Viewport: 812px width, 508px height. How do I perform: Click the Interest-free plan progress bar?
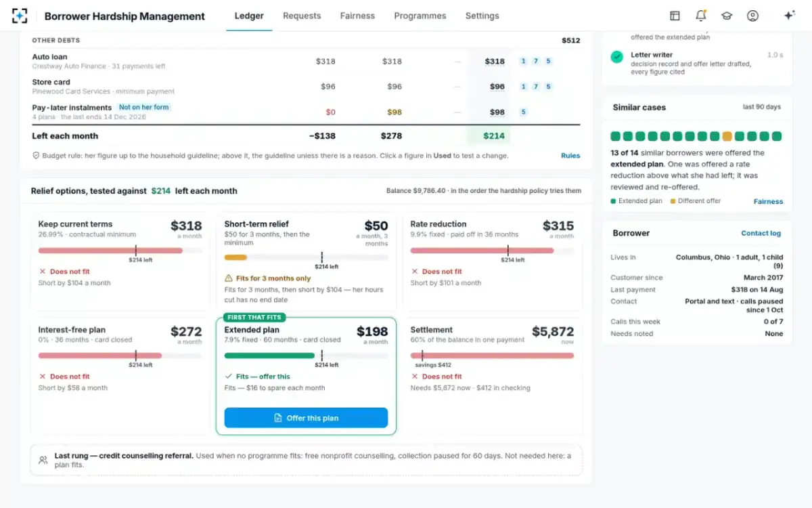point(120,356)
